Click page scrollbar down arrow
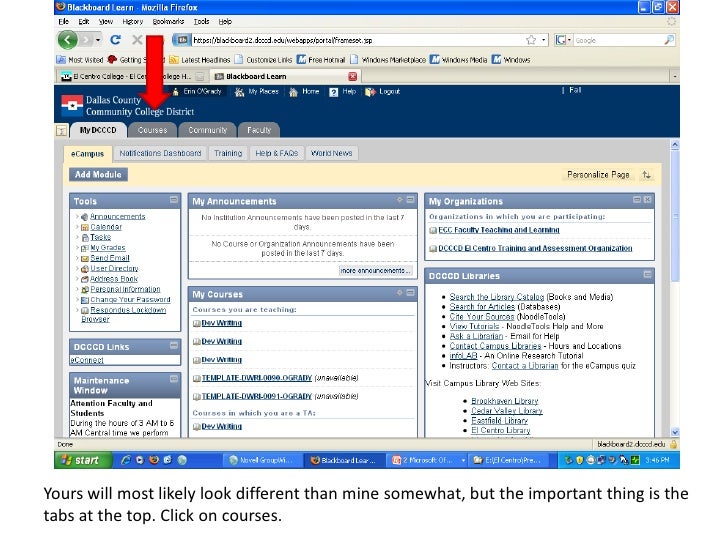 pos(675,432)
